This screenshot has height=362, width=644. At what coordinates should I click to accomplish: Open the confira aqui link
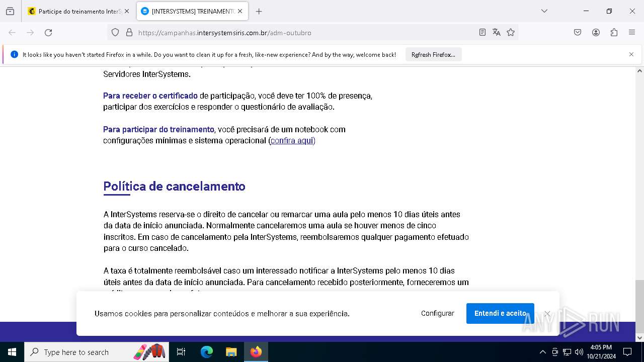(292, 141)
